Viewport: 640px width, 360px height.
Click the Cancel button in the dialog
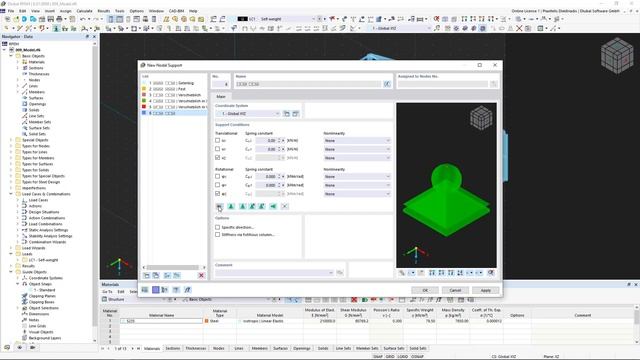click(x=455, y=290)
